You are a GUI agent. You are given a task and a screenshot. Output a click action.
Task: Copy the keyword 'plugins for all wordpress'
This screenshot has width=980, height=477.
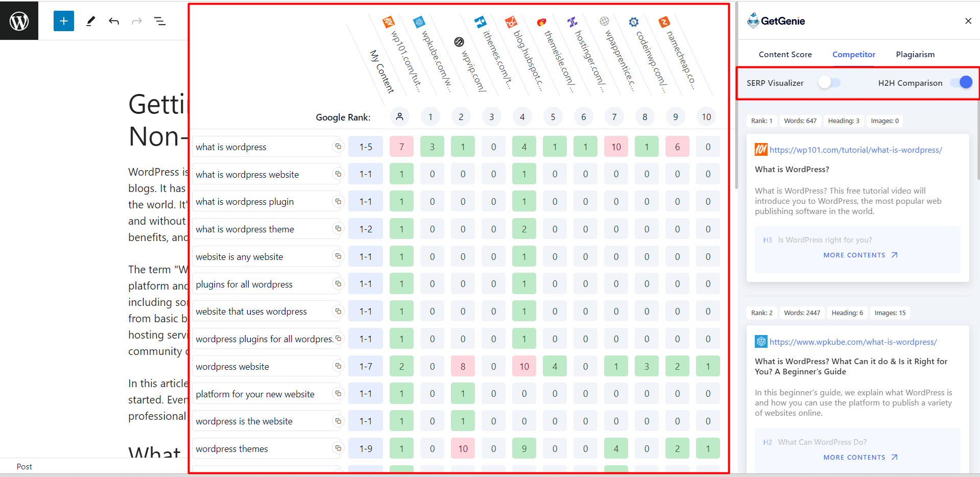(338, 284)
